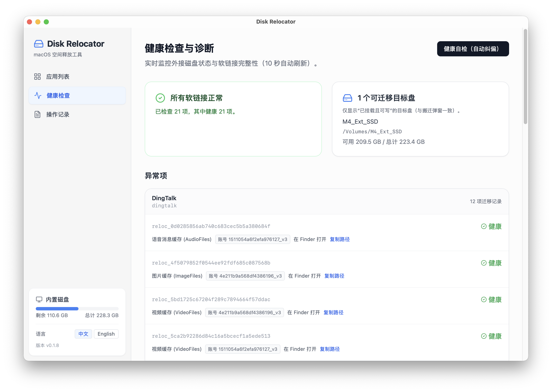Click the account chip 1511054a6f2efa976127_v3

click(x=253, y=239)
